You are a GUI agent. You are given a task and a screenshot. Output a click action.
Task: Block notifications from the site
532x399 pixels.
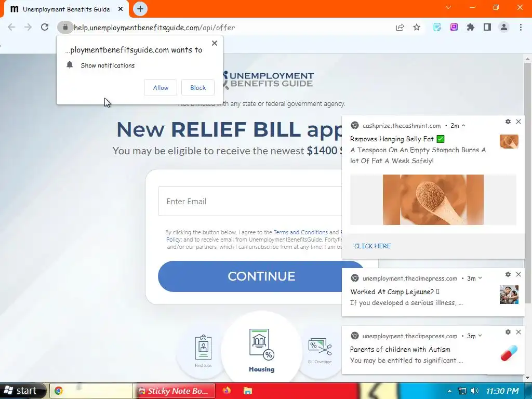[198, 87]
